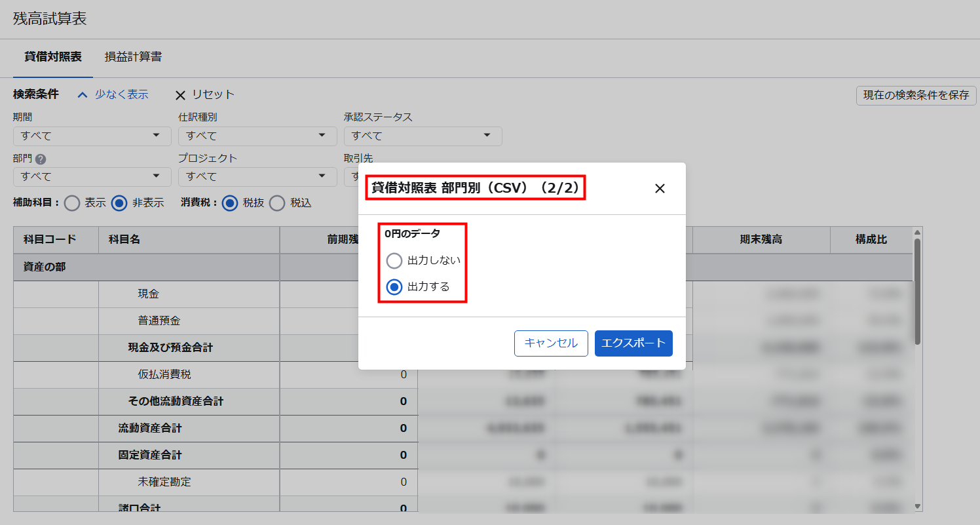Open the 部門 dropdown list
Screen dimensions: 980x525
point(92,176)
